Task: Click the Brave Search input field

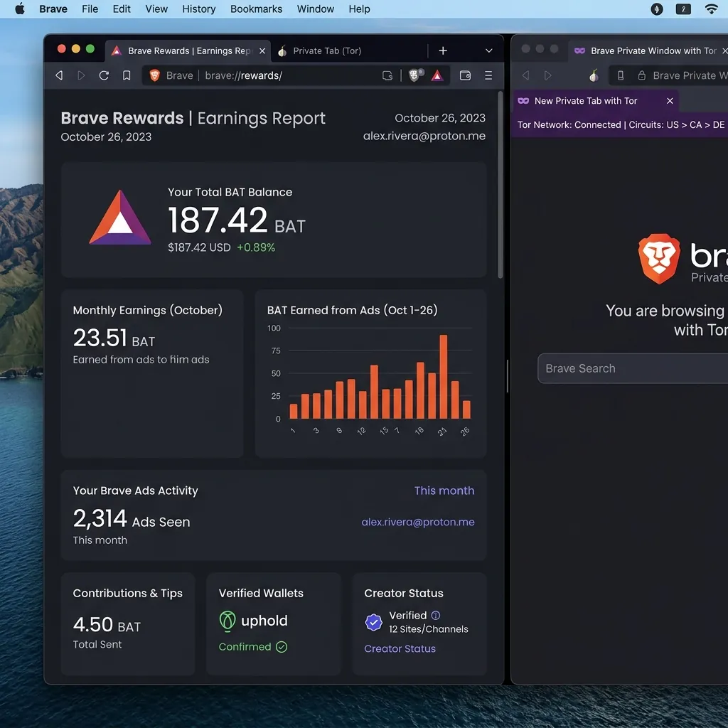Action: coord(633,368)
